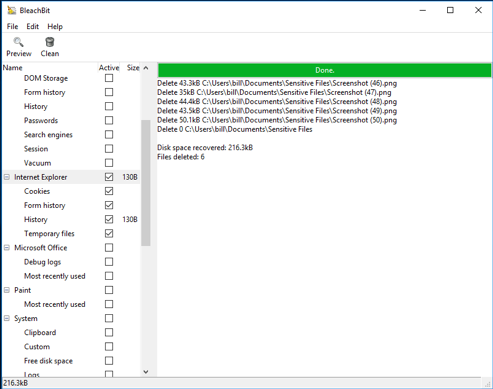
Task: Collapse the Microsoft Office group
Action: [7, 248]
